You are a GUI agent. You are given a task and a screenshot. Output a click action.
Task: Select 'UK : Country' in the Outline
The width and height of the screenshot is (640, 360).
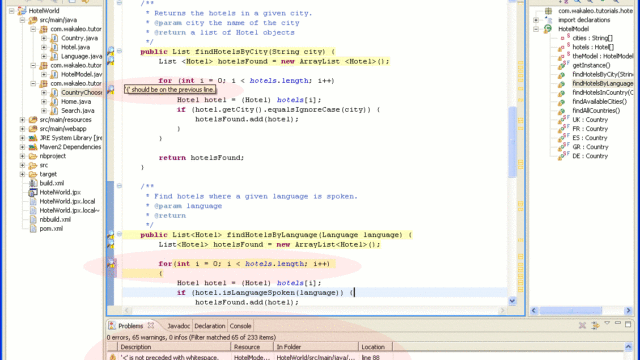590,120
